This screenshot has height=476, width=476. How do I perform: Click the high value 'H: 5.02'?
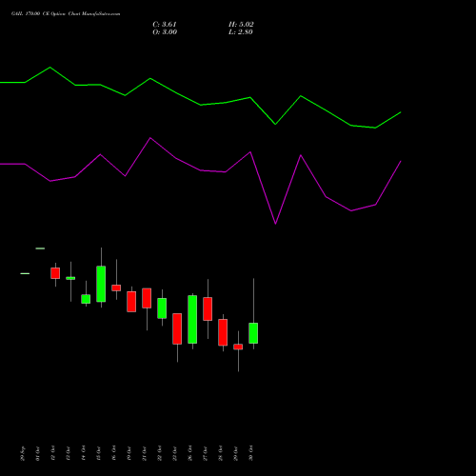click(x=241, y=25)
